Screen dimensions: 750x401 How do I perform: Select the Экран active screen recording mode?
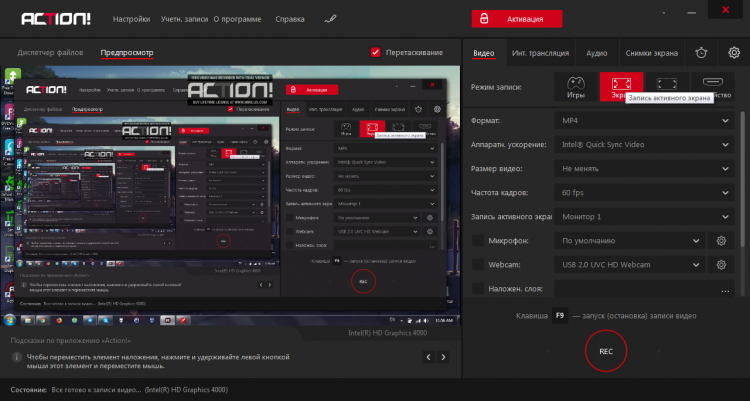tap(621, 87)
